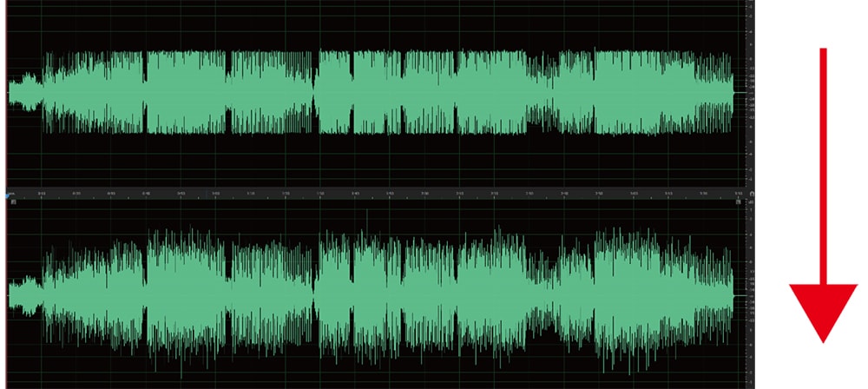This screenshot has width=868, height=389.
Task: Click the 0:10 mark on the time ruler
Action: (42, 193)
